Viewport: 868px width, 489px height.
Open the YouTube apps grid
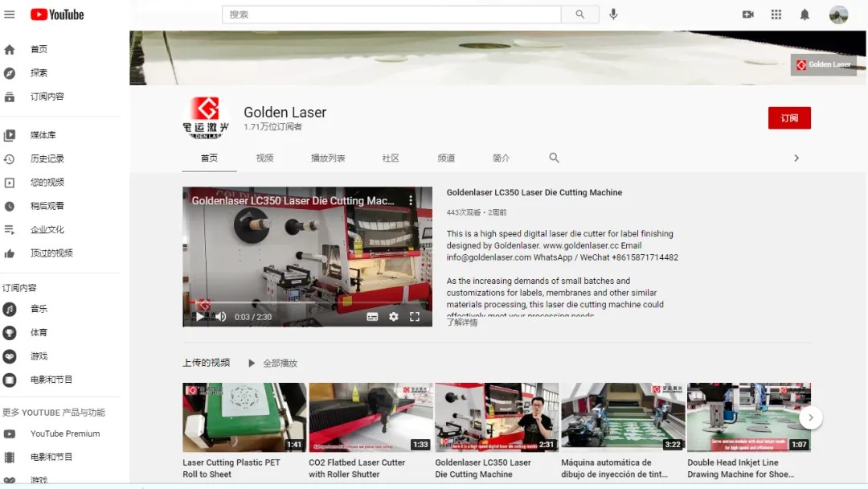(776, 14)
